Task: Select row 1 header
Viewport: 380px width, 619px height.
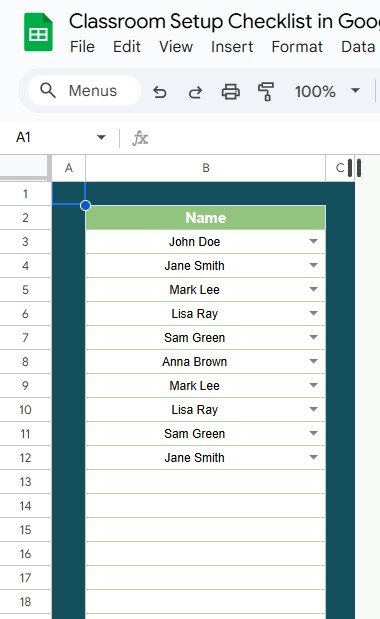Action: pyautogui.click(x=25, y=194)
